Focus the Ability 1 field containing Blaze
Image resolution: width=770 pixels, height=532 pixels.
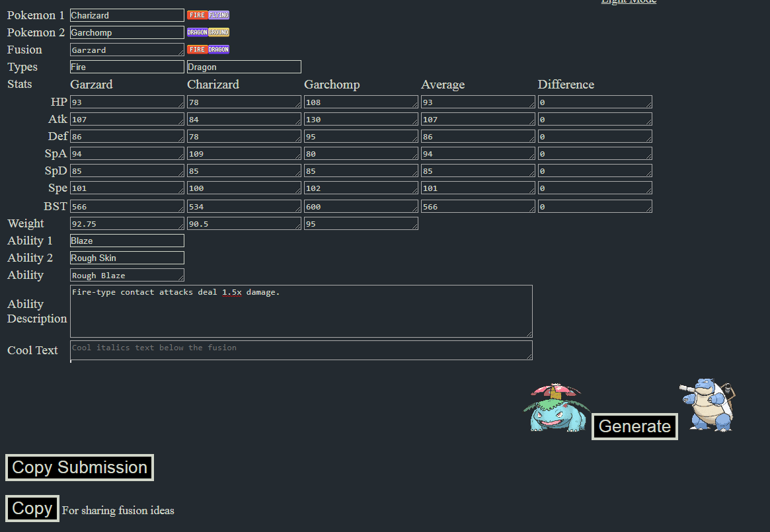127,241
